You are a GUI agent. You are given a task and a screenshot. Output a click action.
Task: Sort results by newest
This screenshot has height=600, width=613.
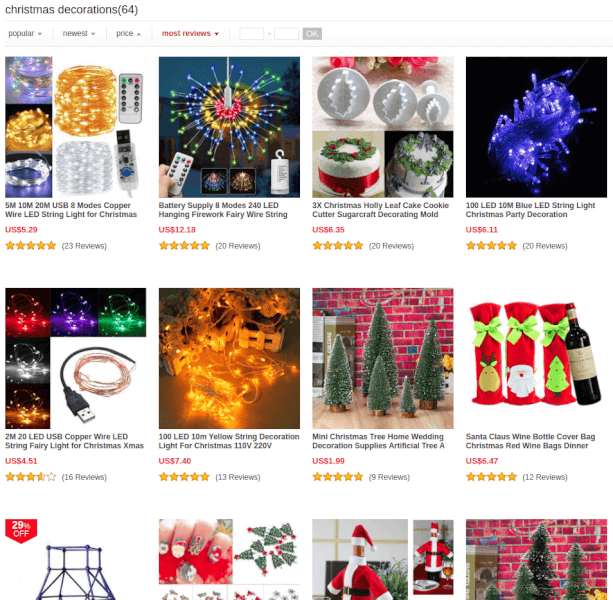pyautogui.click(x=79, y=34)
